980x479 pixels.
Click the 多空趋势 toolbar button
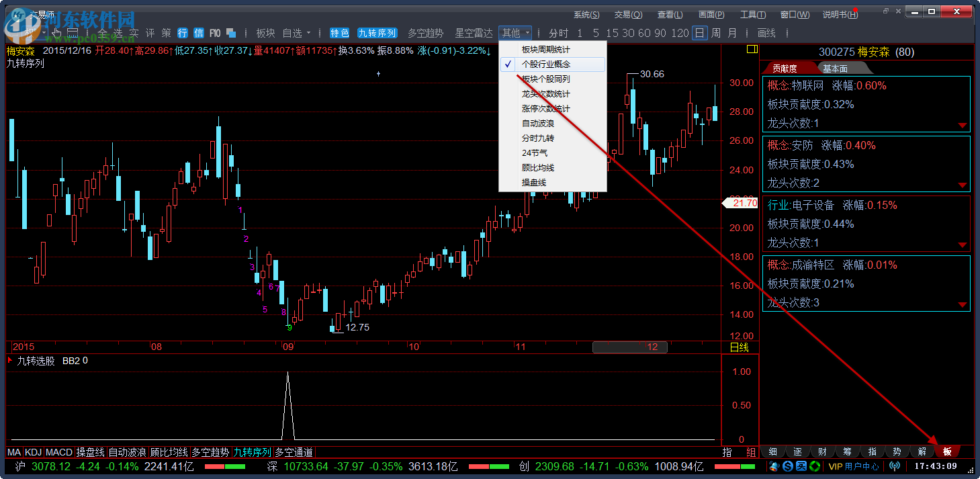(426, 33)
